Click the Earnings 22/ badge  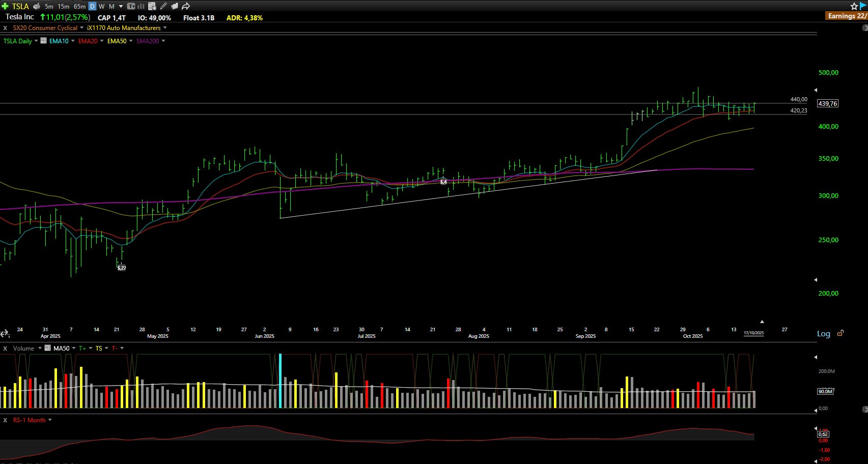click(x=847, y=16)
